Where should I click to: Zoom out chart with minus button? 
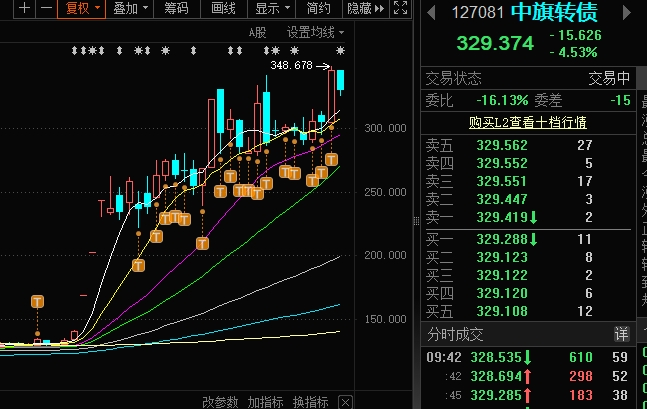(46, 8)
